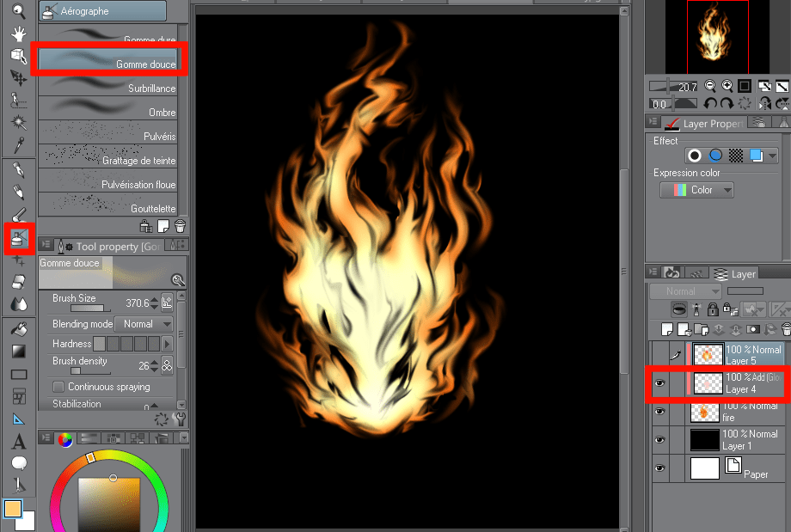Select the Text tool

coord(19,442)
